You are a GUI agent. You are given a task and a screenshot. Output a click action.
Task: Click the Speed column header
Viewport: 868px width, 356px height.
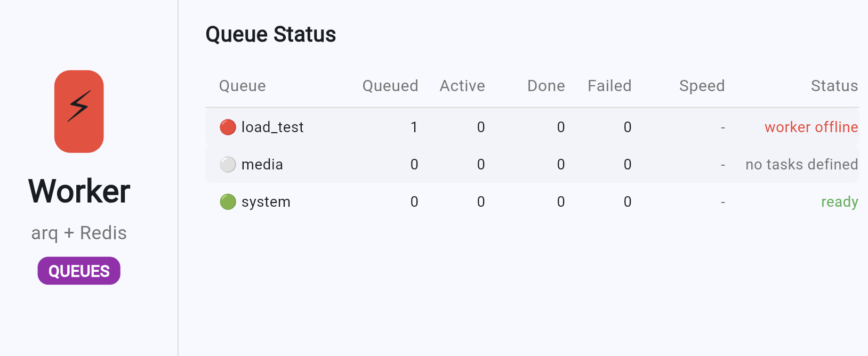coord(702,86)
